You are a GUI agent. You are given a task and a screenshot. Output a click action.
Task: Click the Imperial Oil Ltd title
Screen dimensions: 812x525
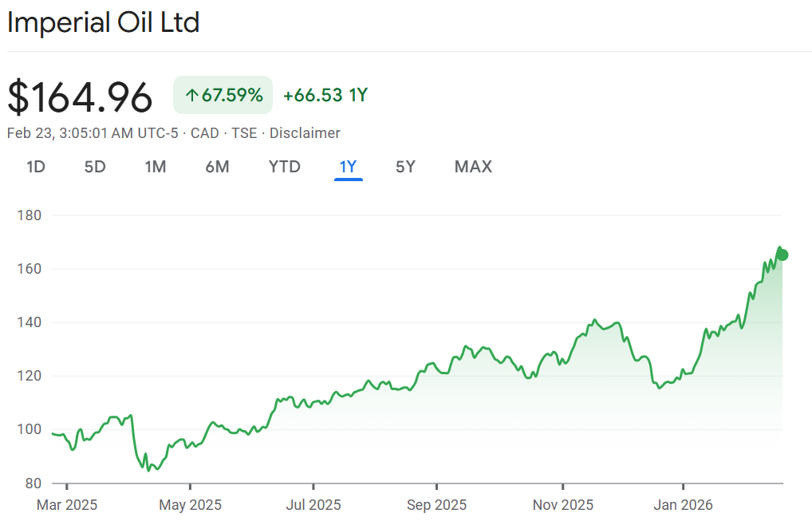click(103, 22)
